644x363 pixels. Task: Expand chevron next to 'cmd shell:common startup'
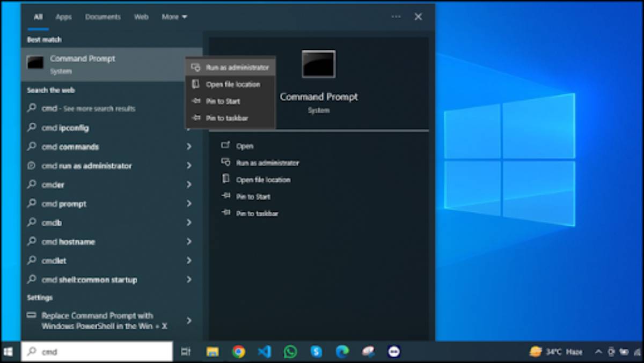point(189,280)
